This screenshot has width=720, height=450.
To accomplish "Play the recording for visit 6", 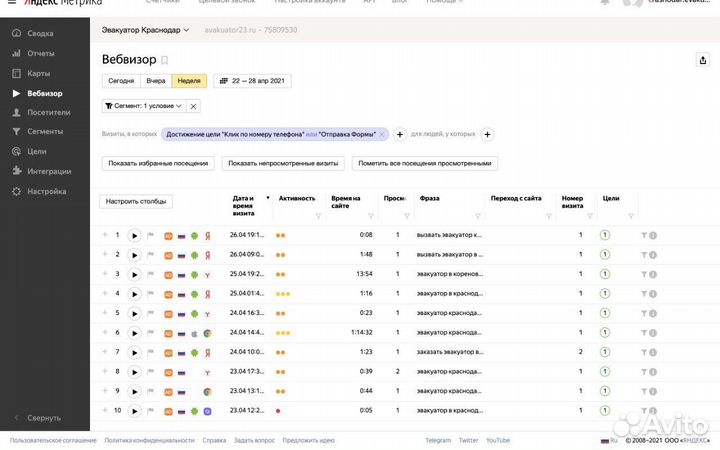I will (x=134, y=333).
